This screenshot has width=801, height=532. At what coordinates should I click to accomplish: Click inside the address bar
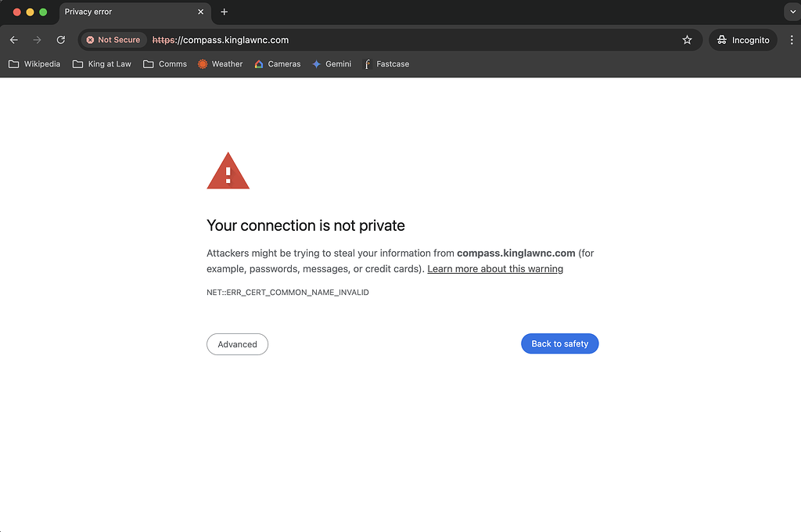coord(352,40)
